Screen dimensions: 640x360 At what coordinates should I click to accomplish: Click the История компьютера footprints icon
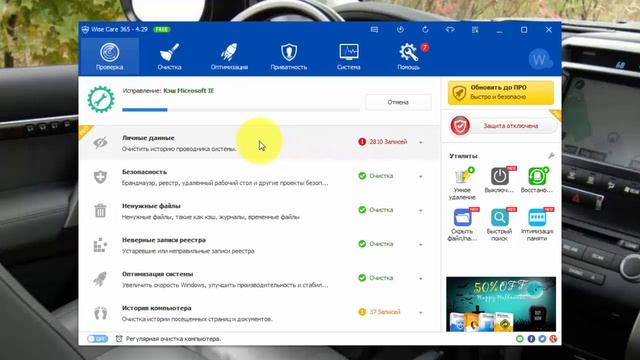100,313
